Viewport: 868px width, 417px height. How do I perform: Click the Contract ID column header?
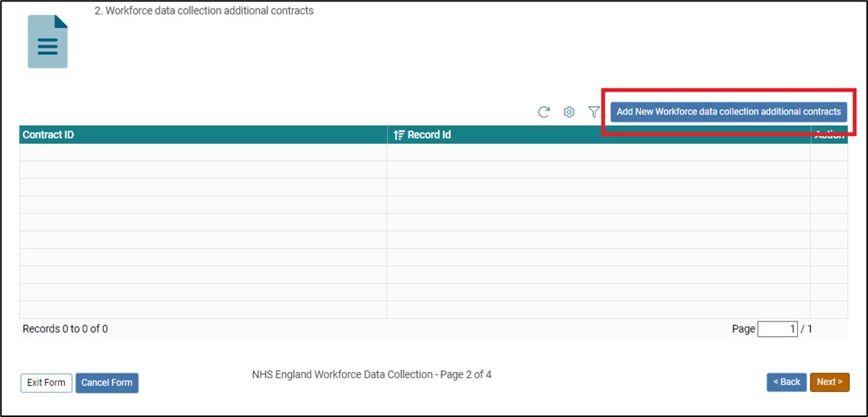click(x=203, y=135)
